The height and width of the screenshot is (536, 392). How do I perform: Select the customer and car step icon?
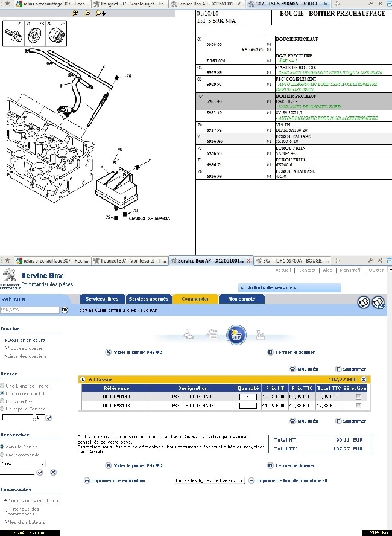(189, 334)
